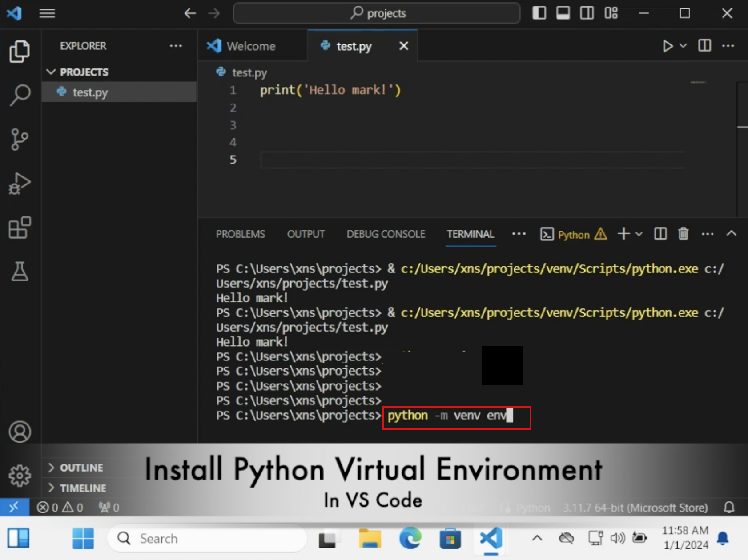Open the new terminal launch profile dropdown
Screen dimensions: 748x560
(x=639, y=234)
